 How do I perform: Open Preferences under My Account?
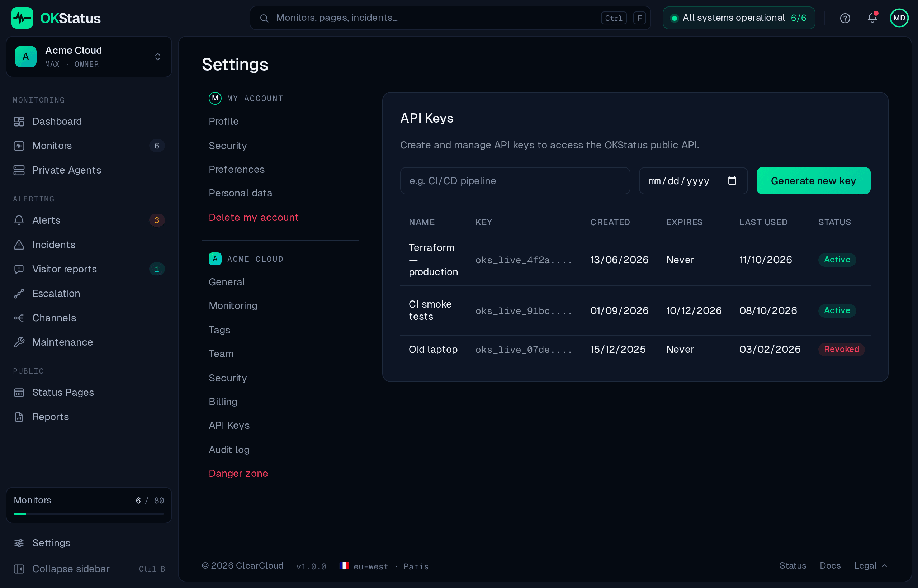[236, 170]
